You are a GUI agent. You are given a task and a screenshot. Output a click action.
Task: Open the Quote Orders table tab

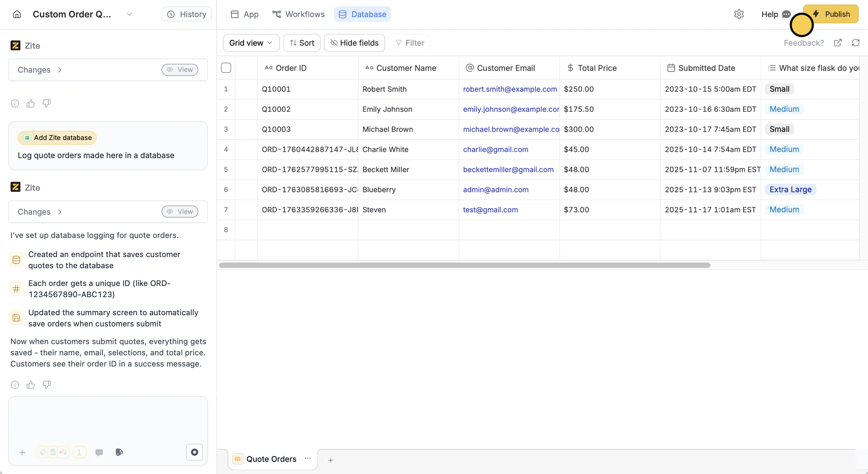pos(271,459)
